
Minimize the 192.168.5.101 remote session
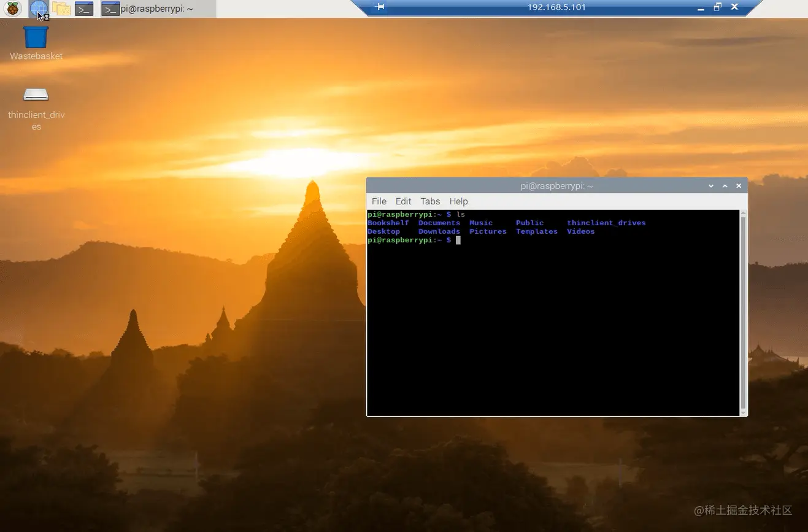[701, 8]
